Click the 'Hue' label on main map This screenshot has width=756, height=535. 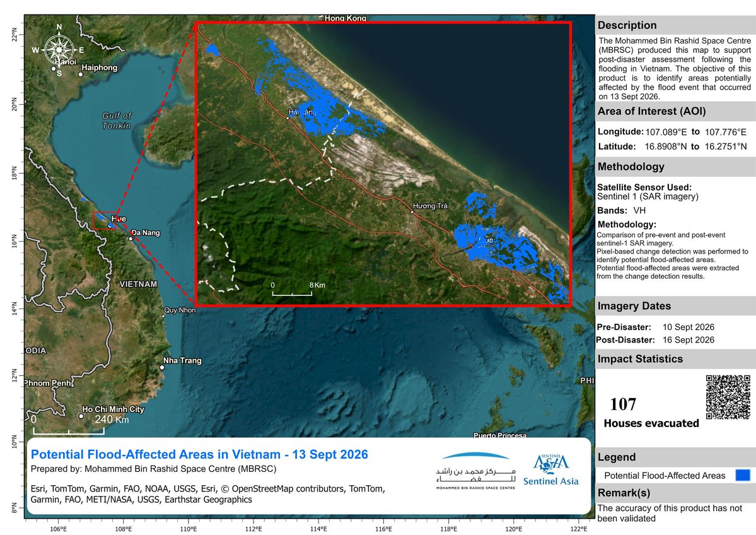(119, 218)
